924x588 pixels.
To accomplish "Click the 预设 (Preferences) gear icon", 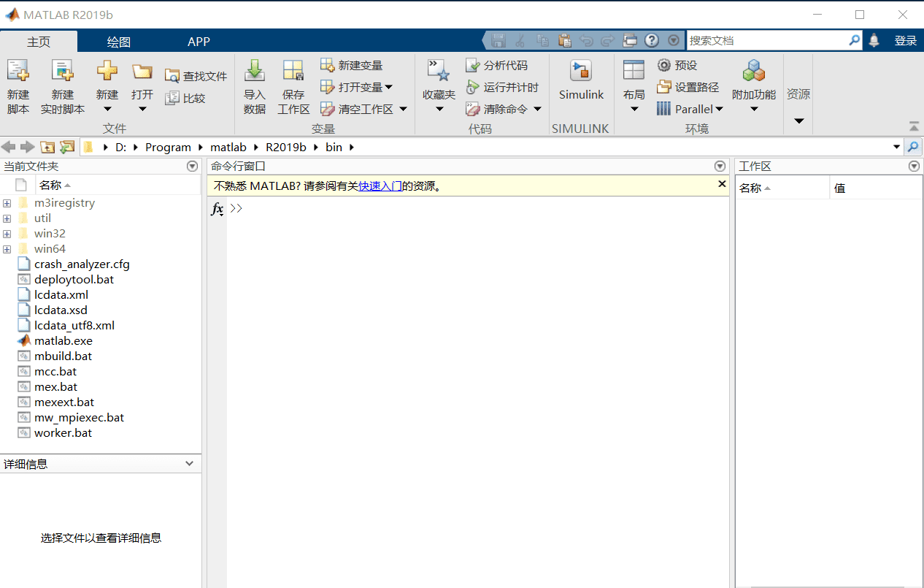I will (664, 66).
